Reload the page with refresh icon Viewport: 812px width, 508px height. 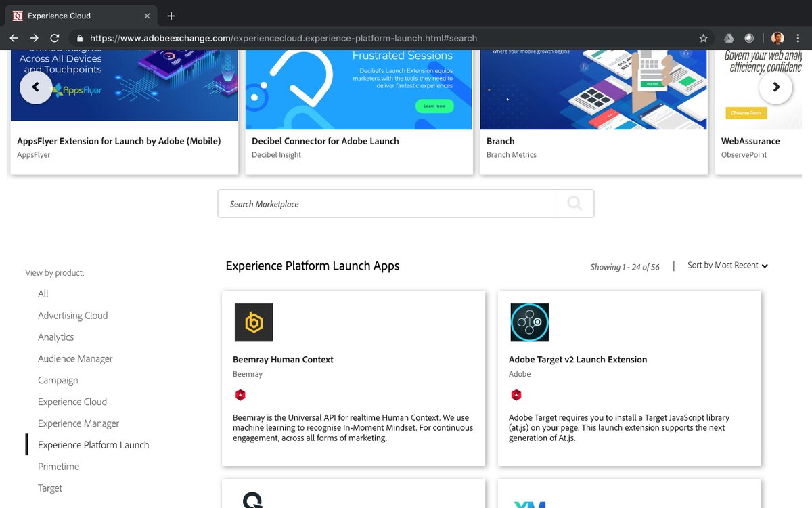click(x=55, y=39)
